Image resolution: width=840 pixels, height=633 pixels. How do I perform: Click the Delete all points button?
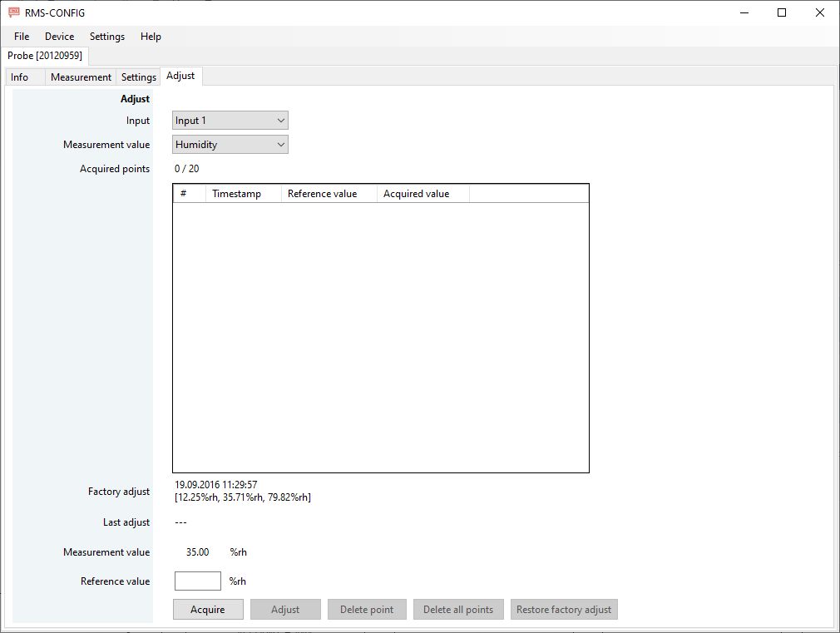coord(458,610)
